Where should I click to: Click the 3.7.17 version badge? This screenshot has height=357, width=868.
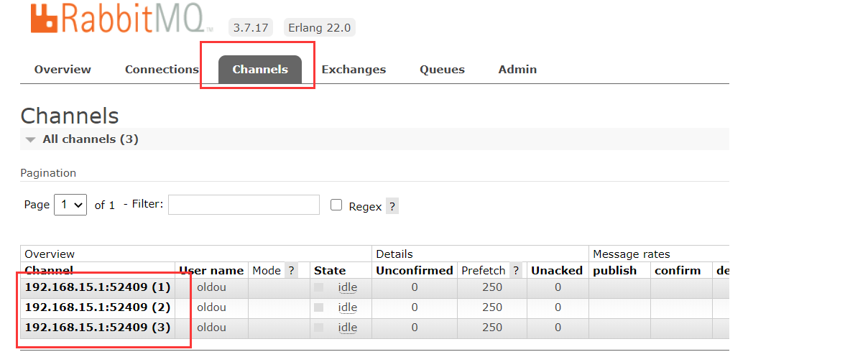(x=251, y=28)
